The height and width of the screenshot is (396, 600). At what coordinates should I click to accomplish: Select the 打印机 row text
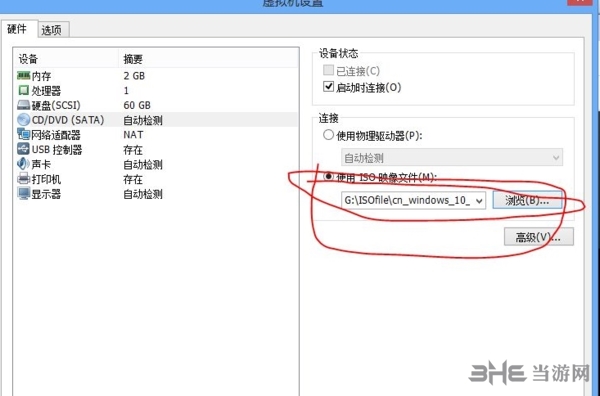tap(46, 179)
